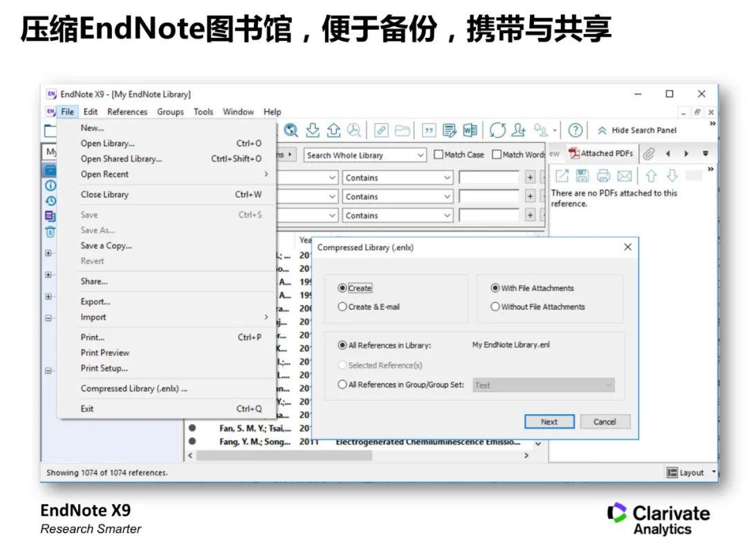The image size is (747, 560).
Task: Choose Without File Attachments option
Action: point(495,306)
